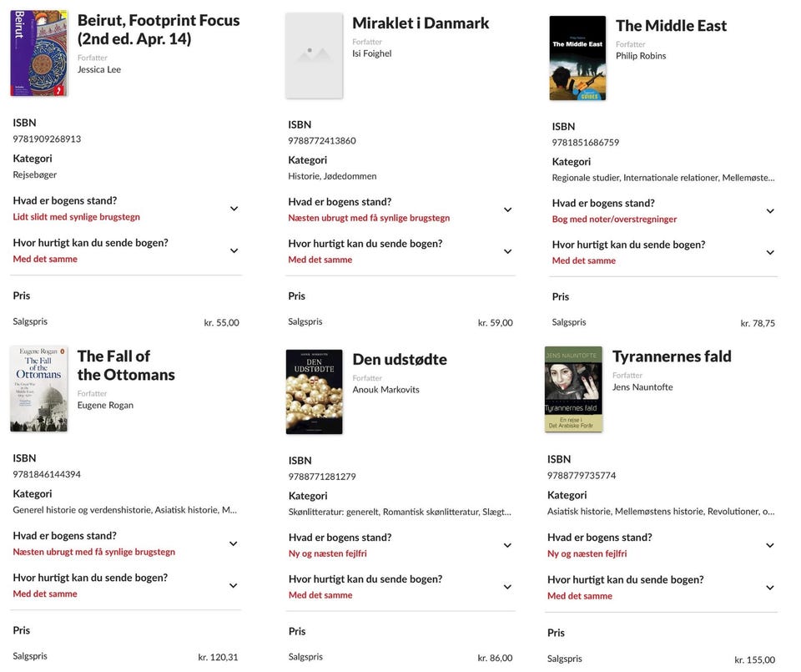Click the Tyrannernes fald book cover
This screenshot has height=672, width=801.
click(573, 389)
